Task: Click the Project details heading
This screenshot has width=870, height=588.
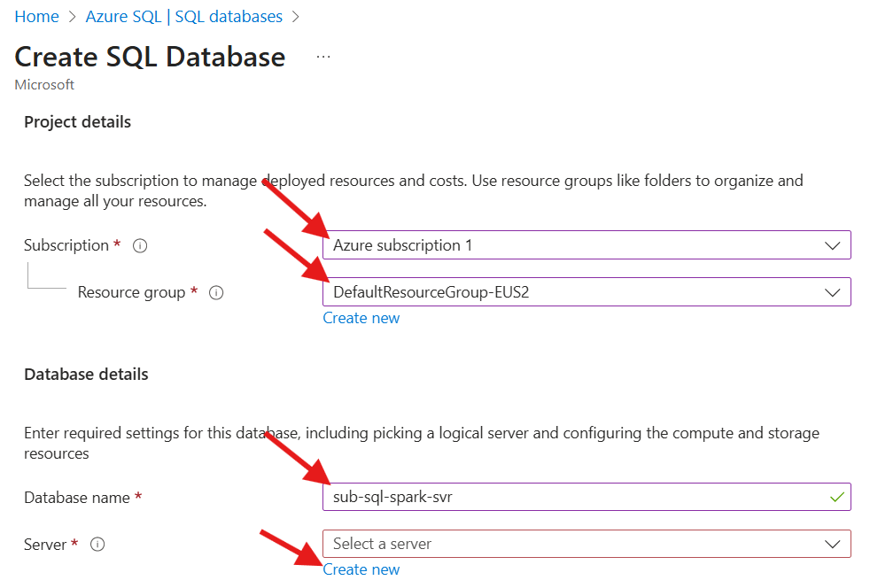Action: (x=77, y=122)
